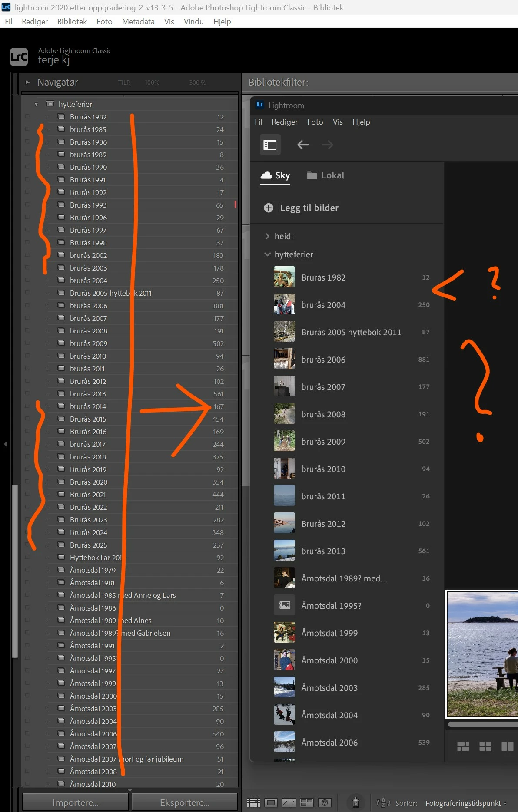The height and width of the screenshot is (812, 518).
Task: Toggle the left panel icon in Lightroom window
Action: (270, 145)
